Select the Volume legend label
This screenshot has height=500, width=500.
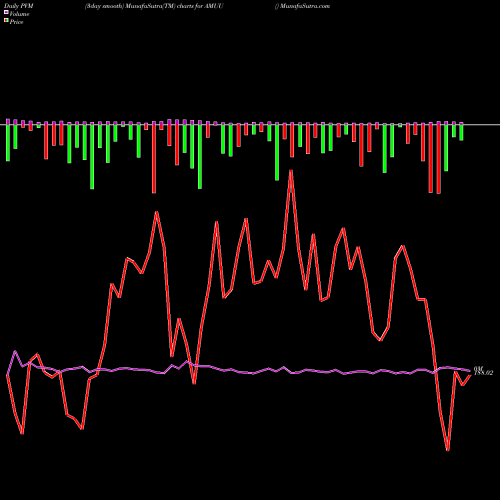(x=19, y=14)
